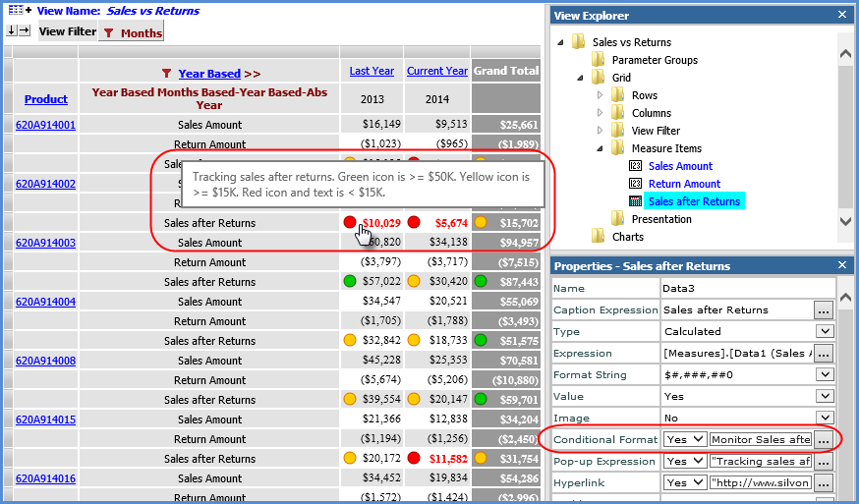
Task: Expand the Columns folder node
Action: (601, 113)
